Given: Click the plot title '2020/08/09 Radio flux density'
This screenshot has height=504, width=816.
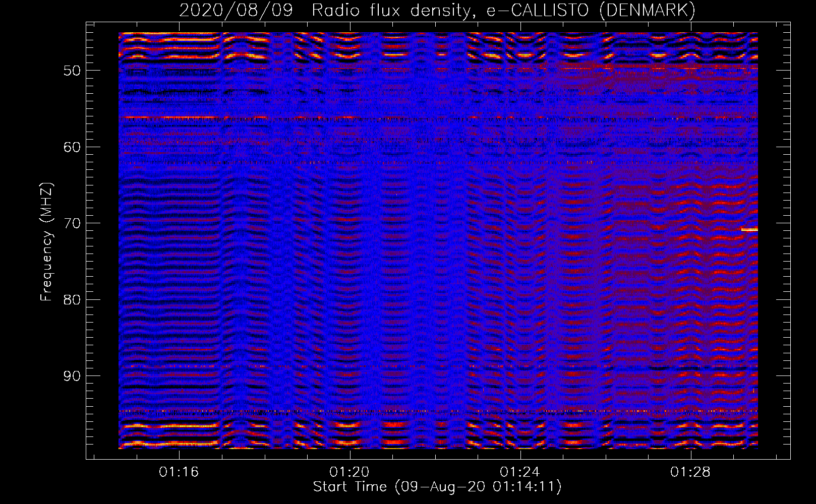Looking at the screenshot, I should tap(327, 11).
